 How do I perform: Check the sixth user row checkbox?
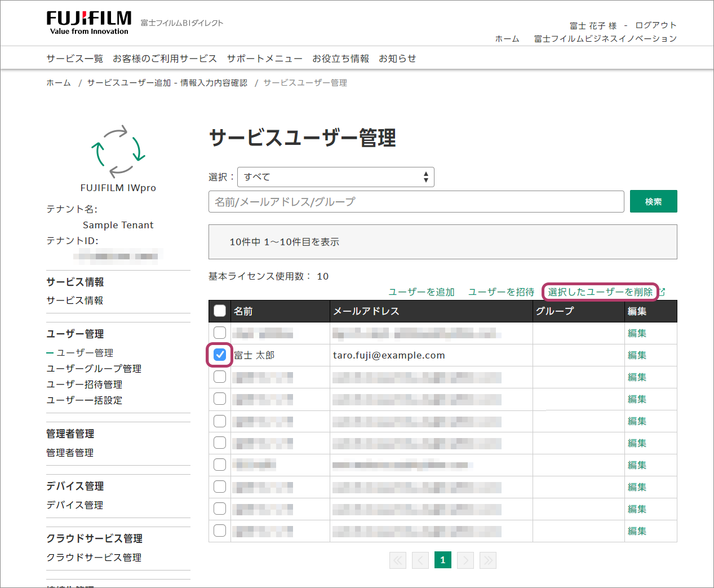220,443
